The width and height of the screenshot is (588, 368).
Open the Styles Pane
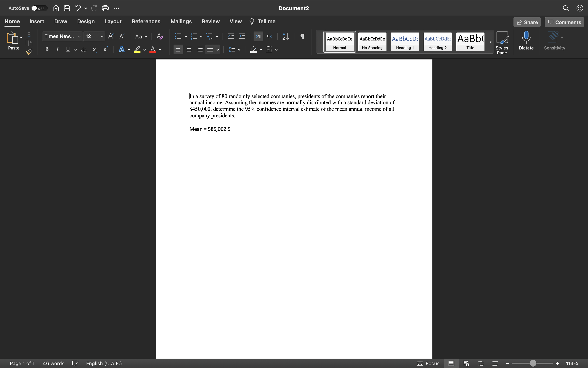[x=502, y=43]
